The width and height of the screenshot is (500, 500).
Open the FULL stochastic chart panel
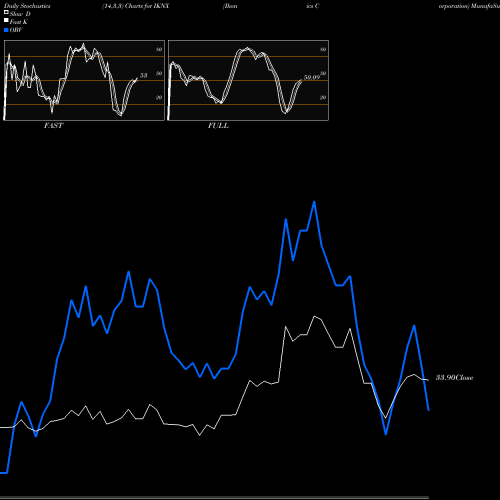pos(248,80)
